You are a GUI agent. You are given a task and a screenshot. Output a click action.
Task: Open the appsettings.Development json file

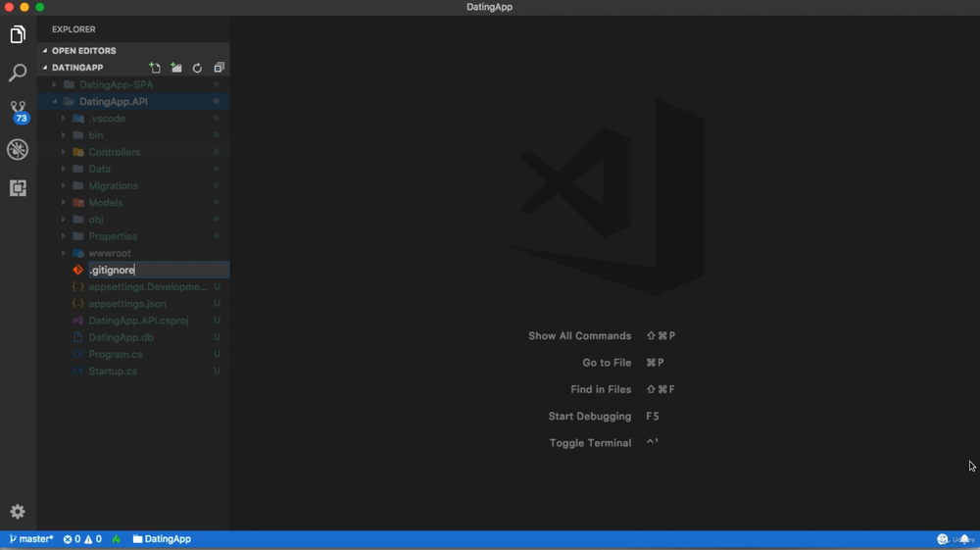coord(133,287)
